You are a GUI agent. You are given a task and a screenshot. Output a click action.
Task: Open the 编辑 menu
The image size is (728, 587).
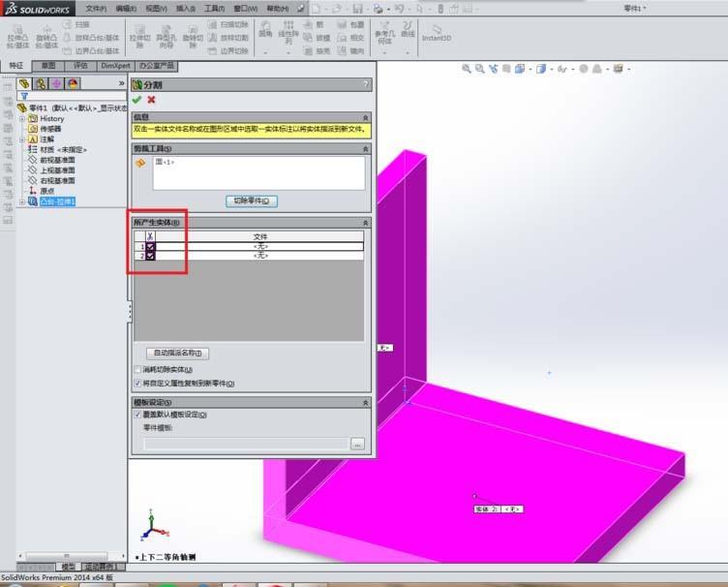(x=126, y=9)
